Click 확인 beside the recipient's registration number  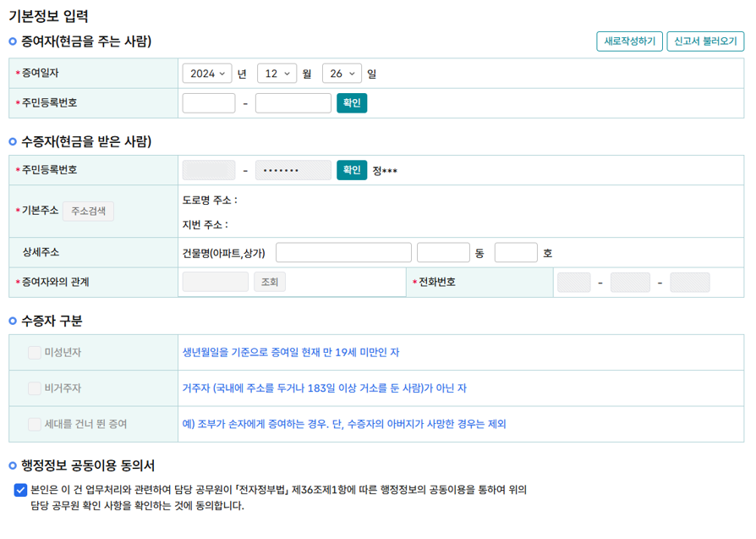click(351, 169)
